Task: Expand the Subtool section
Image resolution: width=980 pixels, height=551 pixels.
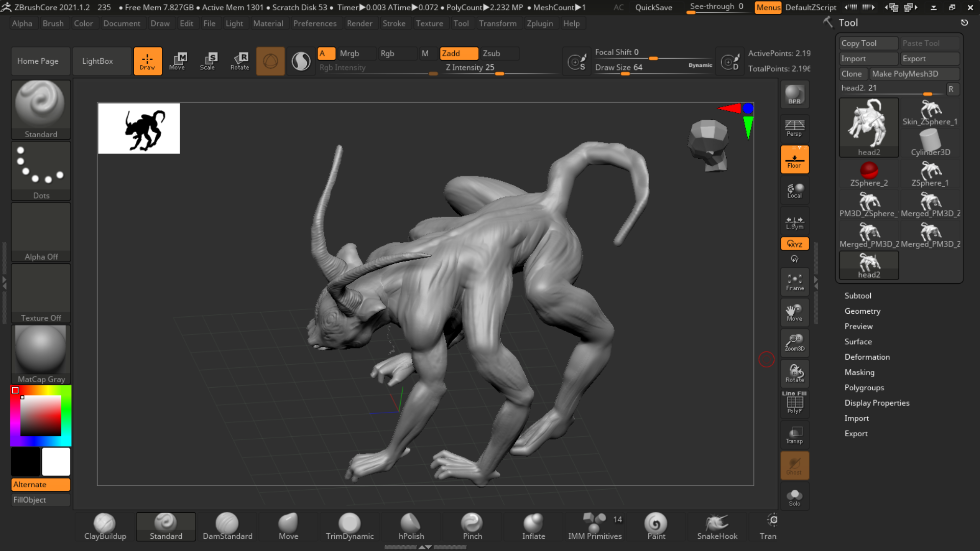Action: (x=857, y=295)
